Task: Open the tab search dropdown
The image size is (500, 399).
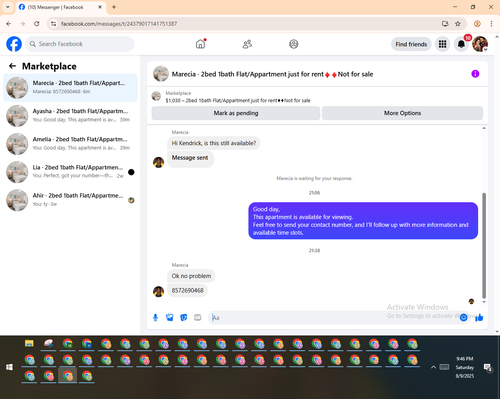Action: tap(8, 7)
